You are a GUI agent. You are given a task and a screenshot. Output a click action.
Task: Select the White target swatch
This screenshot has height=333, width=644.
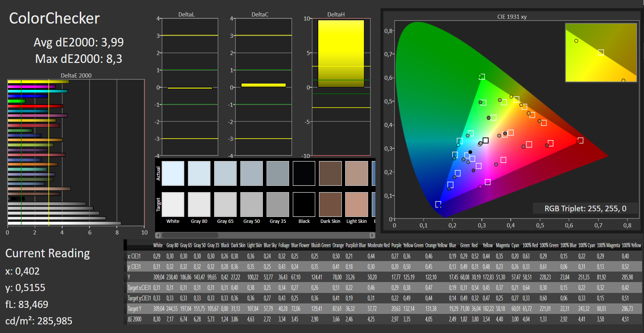173,205
